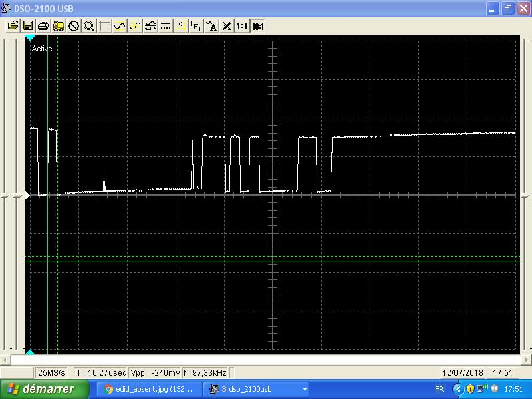The width and height of the screenshot is (532, 399).
Task: Open the FR language selector in taskbar
Action: (x=439, y=390)
